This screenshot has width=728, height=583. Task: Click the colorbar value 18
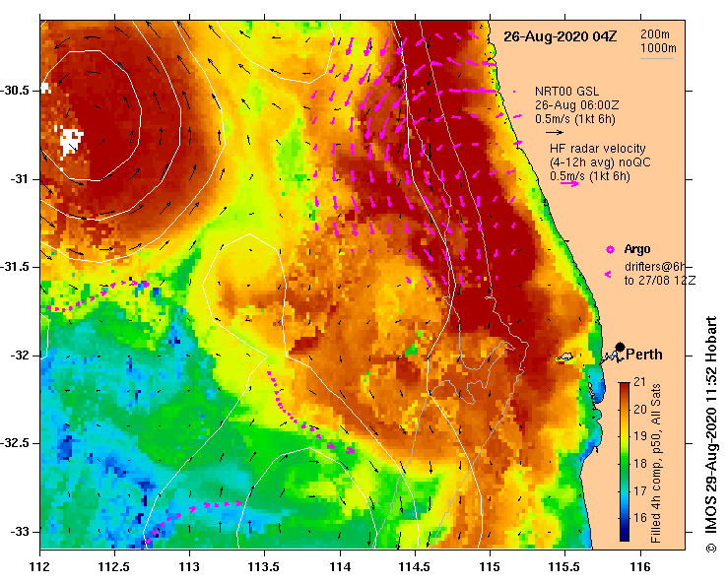(x=640, y=463)
